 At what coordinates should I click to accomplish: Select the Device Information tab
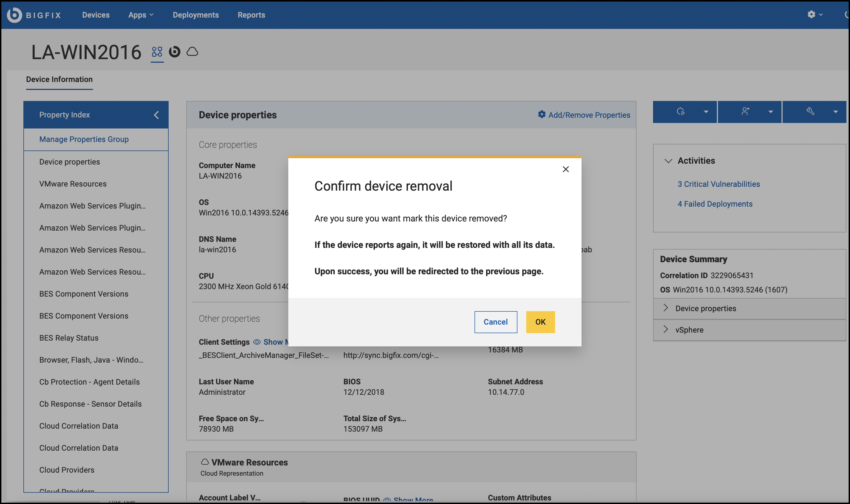[x=59, y=79]
